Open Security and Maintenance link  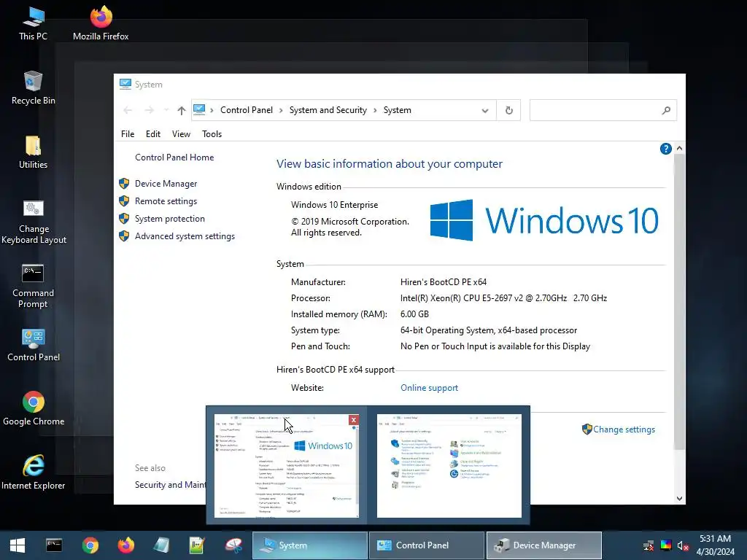click(170, 485)
